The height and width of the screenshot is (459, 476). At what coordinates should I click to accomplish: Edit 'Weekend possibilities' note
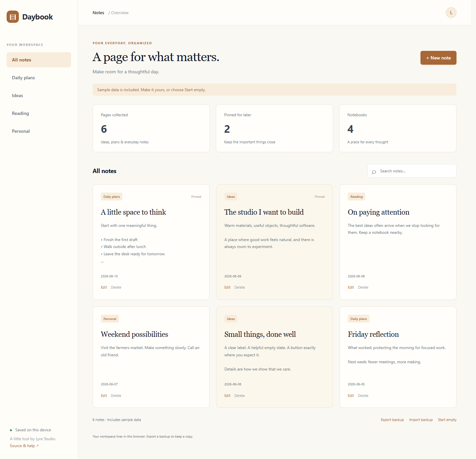pos(104,396)
